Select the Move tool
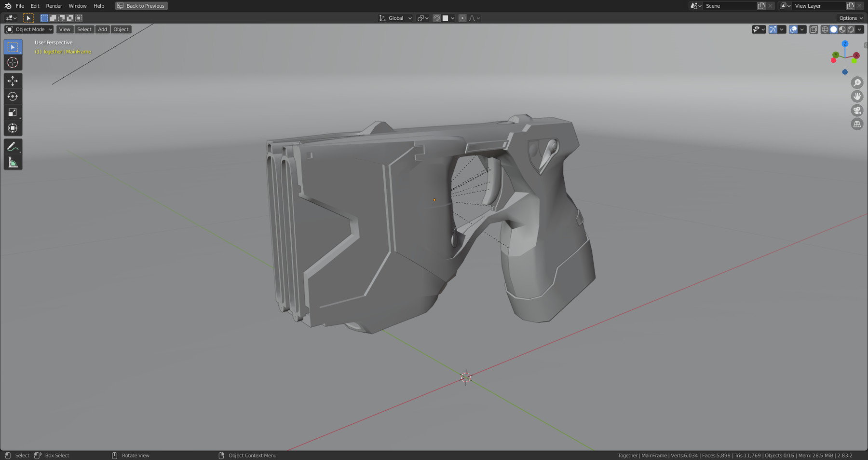Image resolution: width=868 pixels, height=460 pixels. tap(13, 81)
